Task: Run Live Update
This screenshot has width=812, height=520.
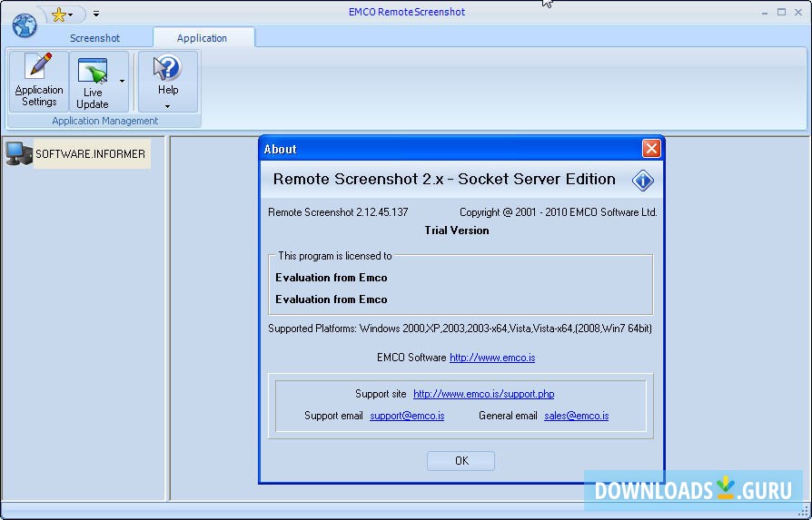Action: click(x=93, y=82)
